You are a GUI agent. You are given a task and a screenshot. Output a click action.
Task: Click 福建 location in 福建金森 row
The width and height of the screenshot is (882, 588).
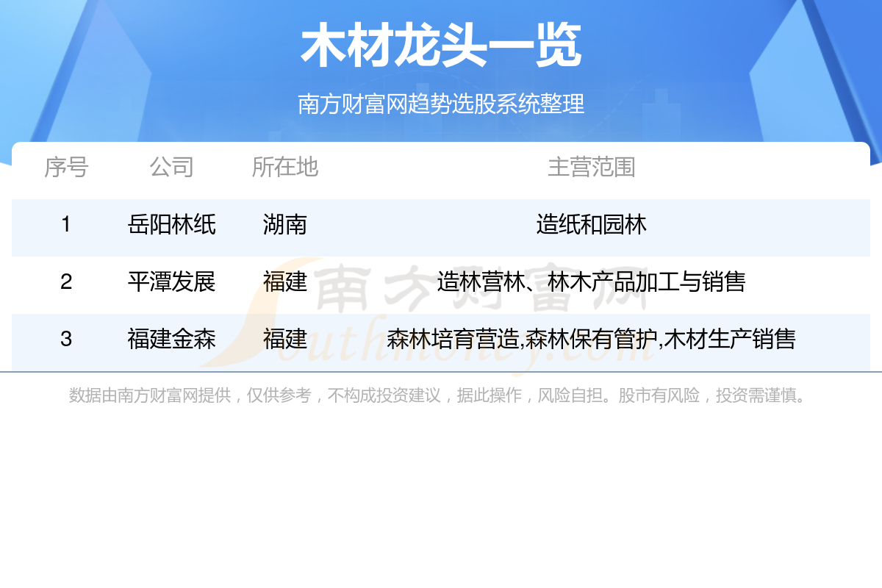pos(285,339)
